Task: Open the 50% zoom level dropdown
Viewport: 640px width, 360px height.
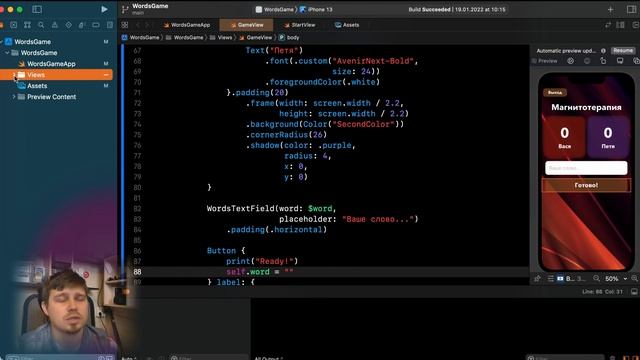Action: [616, 278]
